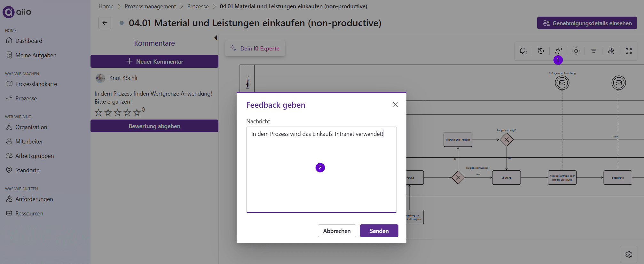Click the Abbrechen button
This screenshot has width=644, height=264.
click(337, 231)
